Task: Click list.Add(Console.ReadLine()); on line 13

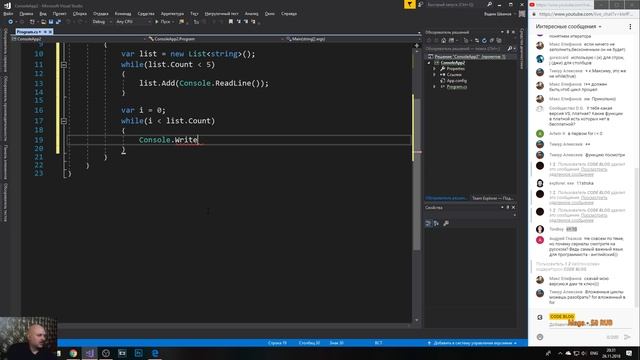Action: (x=204, y=83)
